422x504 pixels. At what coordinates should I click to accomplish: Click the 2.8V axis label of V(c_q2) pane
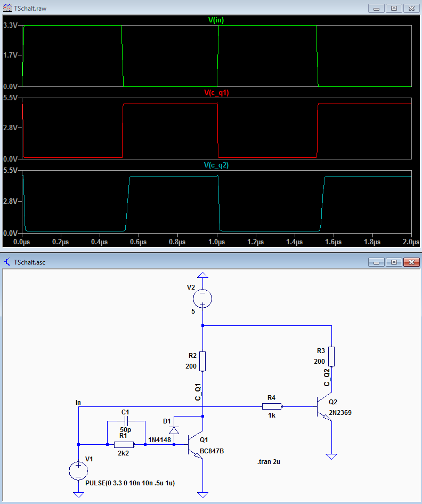pos(10,201)
